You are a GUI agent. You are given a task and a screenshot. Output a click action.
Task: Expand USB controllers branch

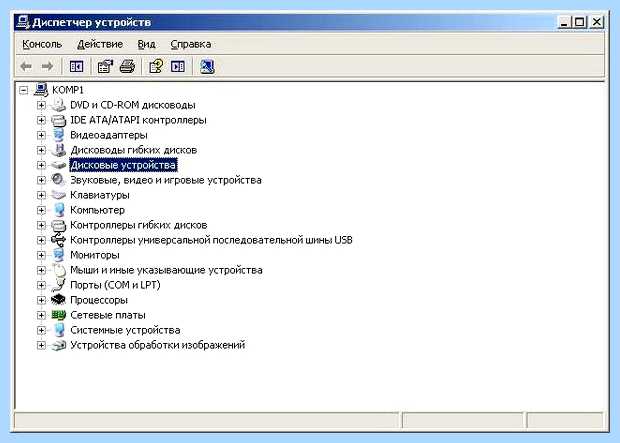[41, 240]
